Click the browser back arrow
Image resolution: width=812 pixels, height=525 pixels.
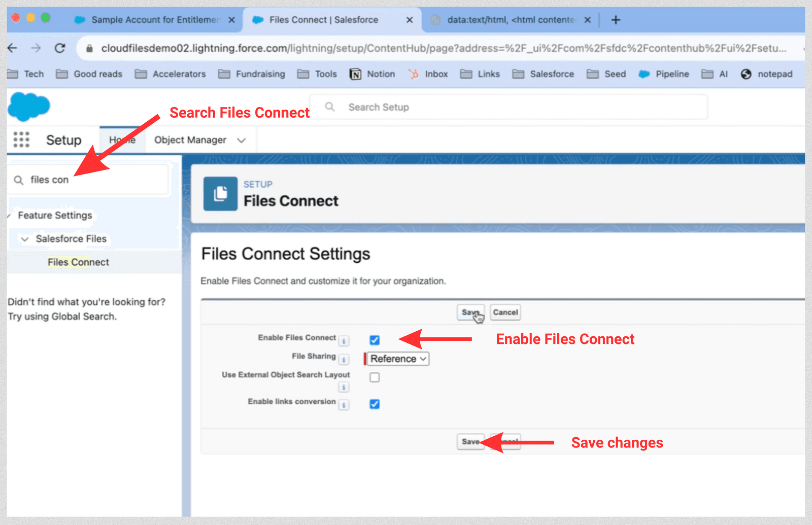point(12,48)
